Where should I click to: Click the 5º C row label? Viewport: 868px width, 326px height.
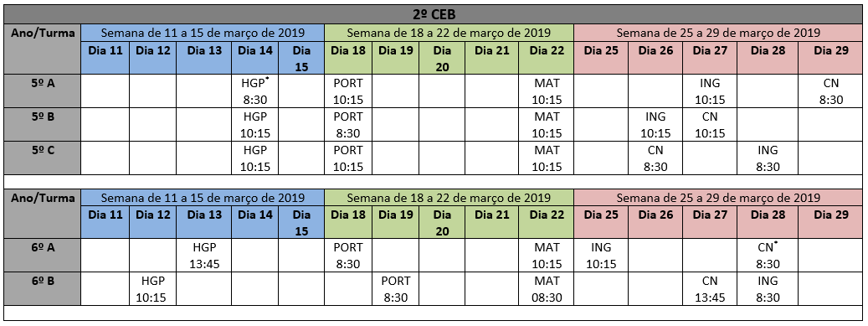click(43, 158)
